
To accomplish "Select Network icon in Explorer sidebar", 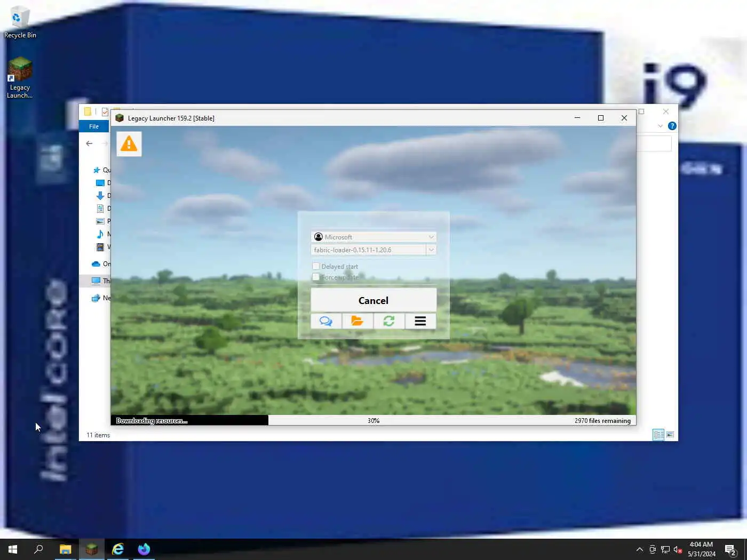I will coord(96,298).
